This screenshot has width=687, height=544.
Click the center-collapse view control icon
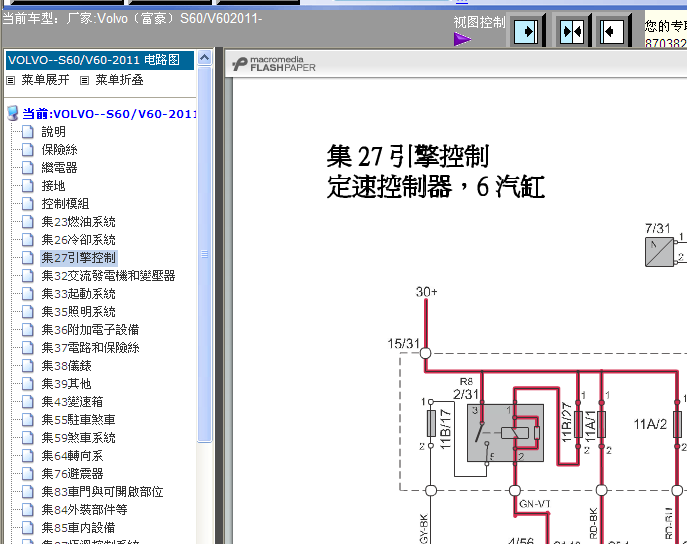[x=572, y=32]
